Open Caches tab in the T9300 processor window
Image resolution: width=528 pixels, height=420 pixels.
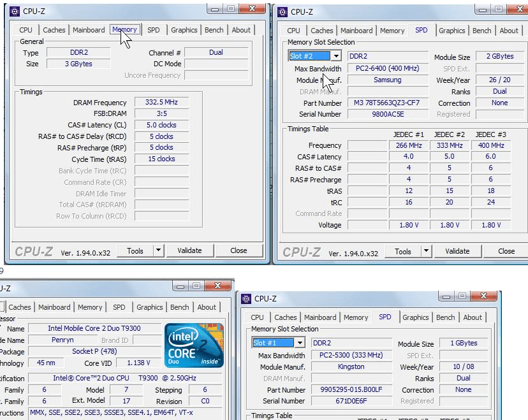pyautogui.click(x=20, y=307)
